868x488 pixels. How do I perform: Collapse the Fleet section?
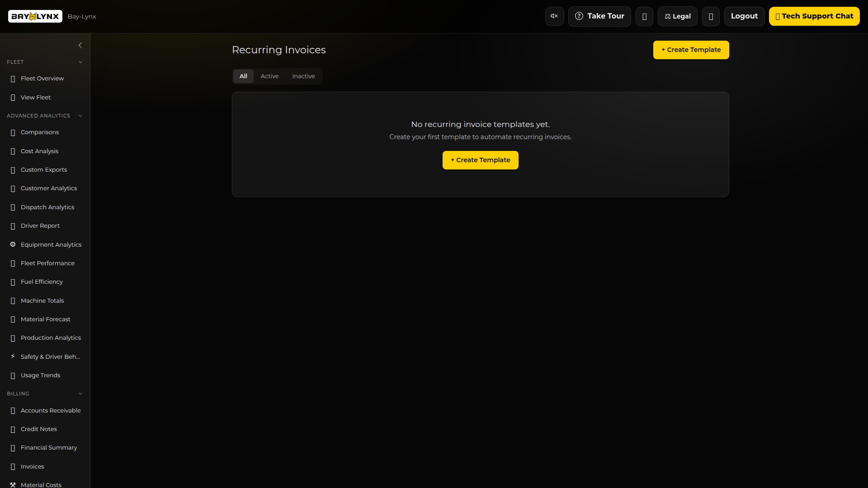coord(80,62)
